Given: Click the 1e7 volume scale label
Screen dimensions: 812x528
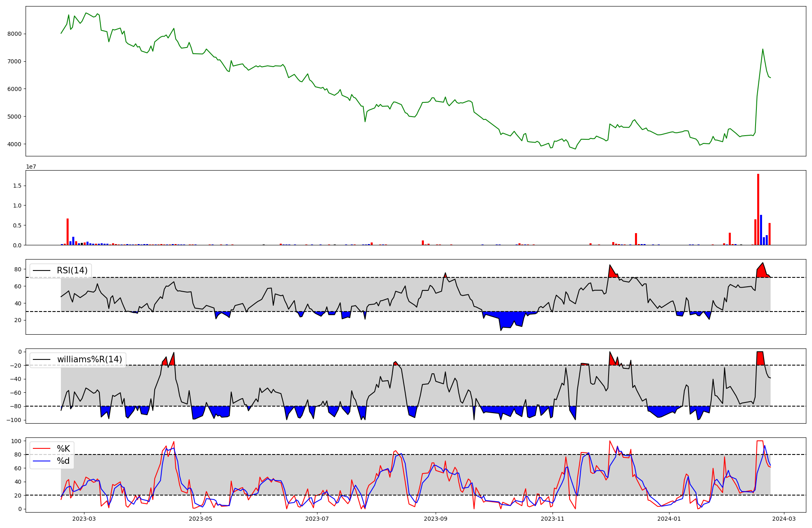Looking at the screenshot, I should [31, 167].
